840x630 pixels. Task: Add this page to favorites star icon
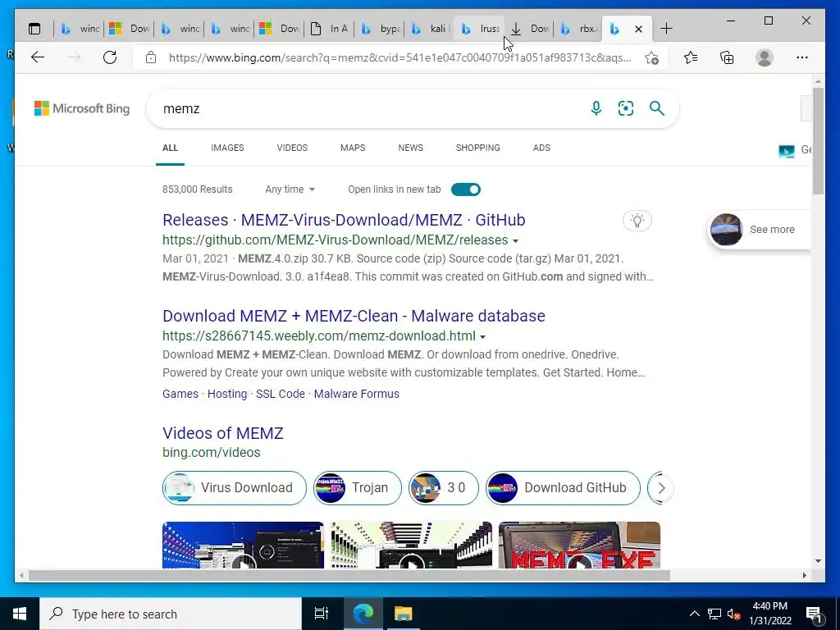(651, 58)
